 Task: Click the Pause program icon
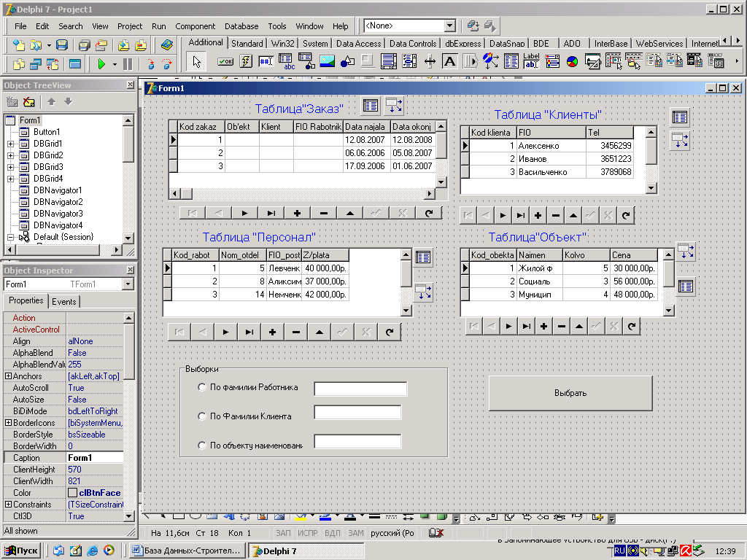point(128,64)
